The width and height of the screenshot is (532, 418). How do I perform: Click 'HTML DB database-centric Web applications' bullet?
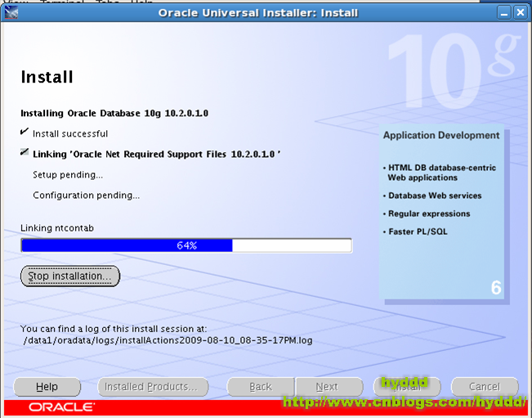click(440, 173)
